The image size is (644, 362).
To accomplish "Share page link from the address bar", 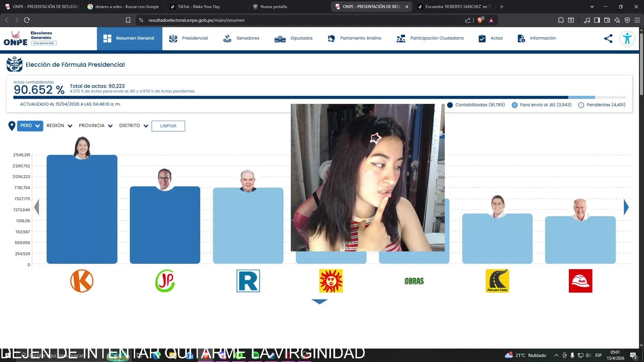I will click(468, 20).
